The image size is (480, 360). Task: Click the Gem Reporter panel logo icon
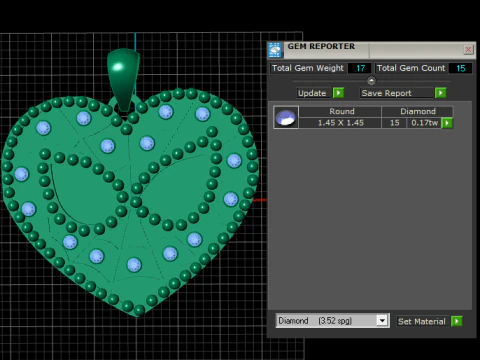[x=275, y=50]
